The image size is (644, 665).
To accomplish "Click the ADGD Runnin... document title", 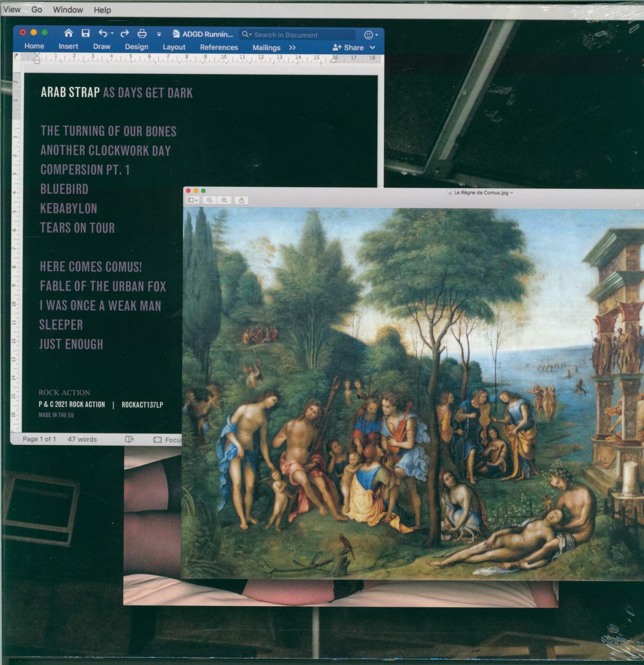I will pos(207,34).
